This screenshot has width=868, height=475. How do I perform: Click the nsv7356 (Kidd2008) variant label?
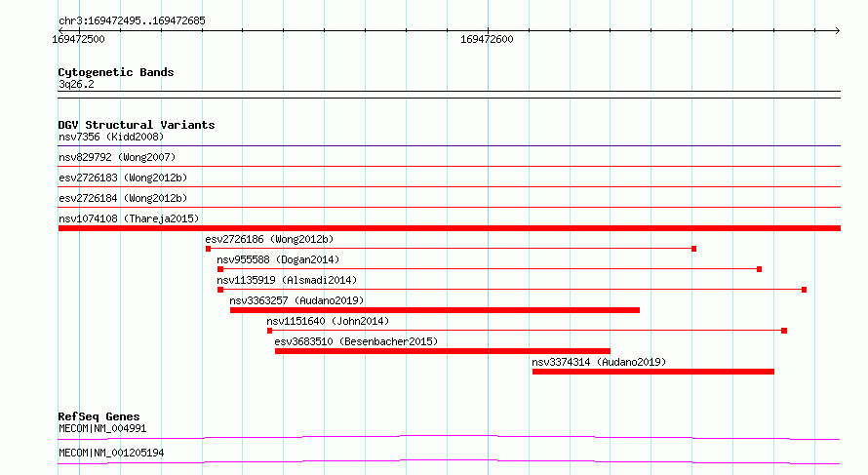[x=111, y=137]
